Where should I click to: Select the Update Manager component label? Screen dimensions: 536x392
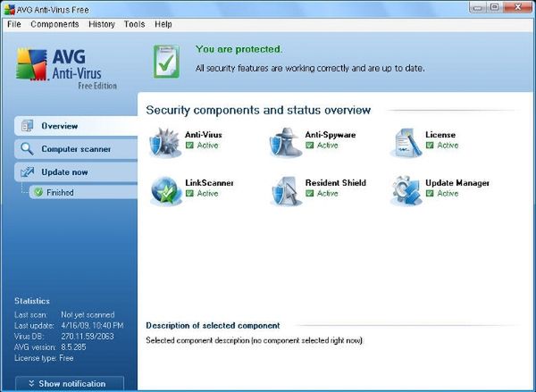point(457,183)
